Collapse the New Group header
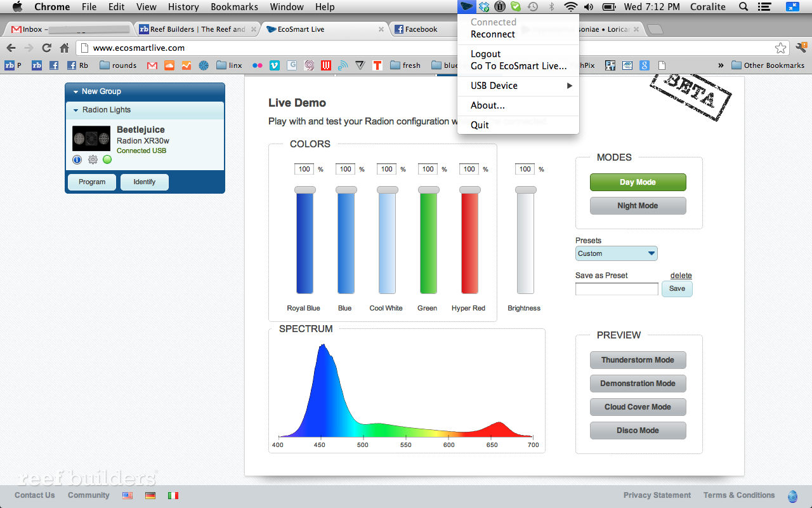 pyautogui.click(x=145, y=91)
